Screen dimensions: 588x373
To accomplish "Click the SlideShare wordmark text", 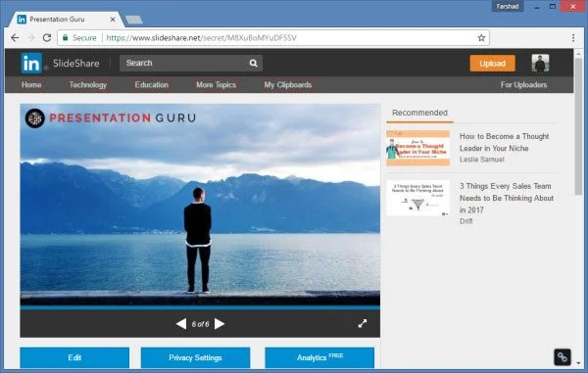I will tap(76, 64).
